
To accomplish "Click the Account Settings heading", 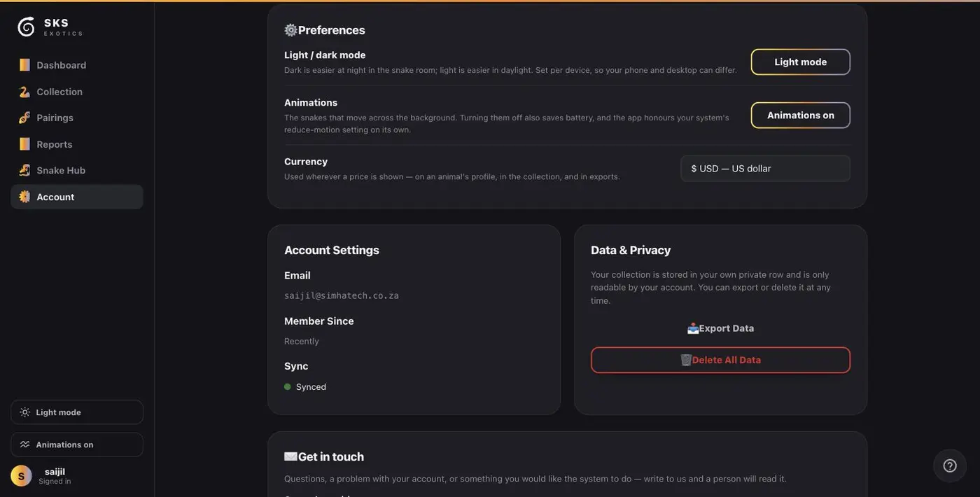I will pyautogui.click(x=332, y=250).
